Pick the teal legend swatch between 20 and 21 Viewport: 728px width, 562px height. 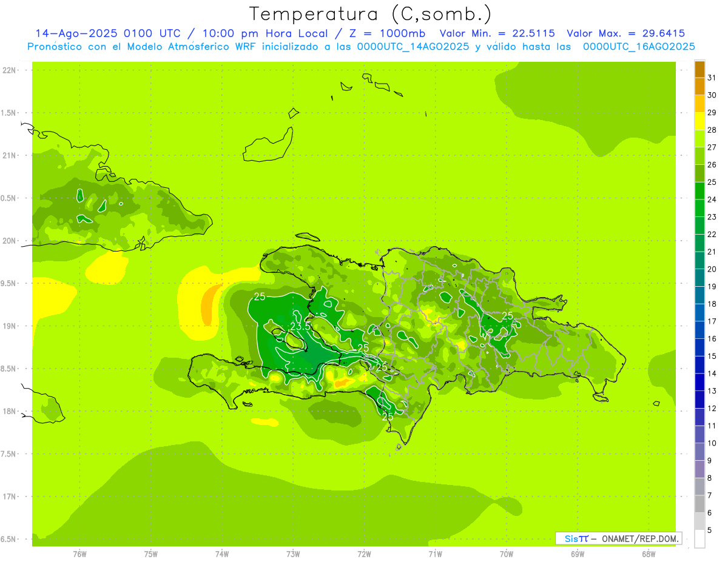tap(699, 261)
